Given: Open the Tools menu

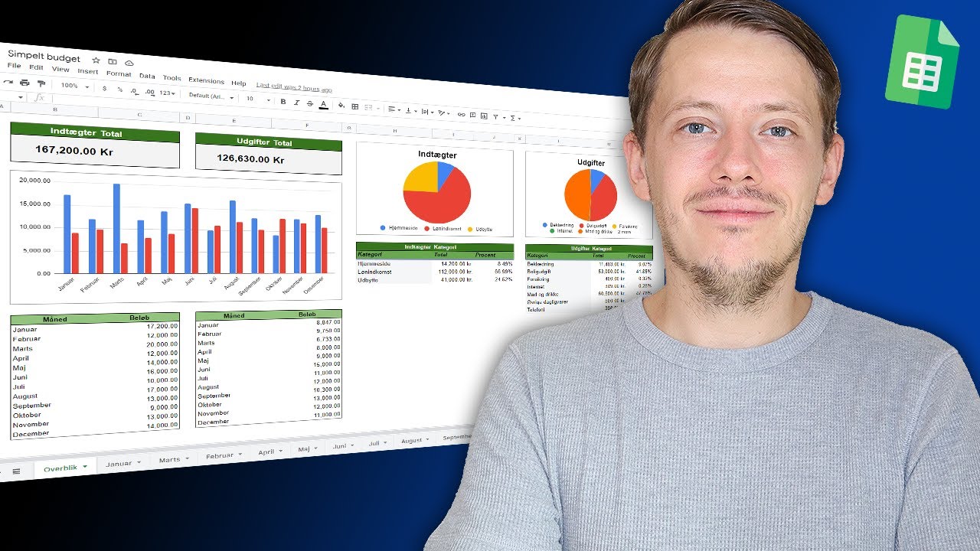Looking at the screenshot, I should 171,78.
